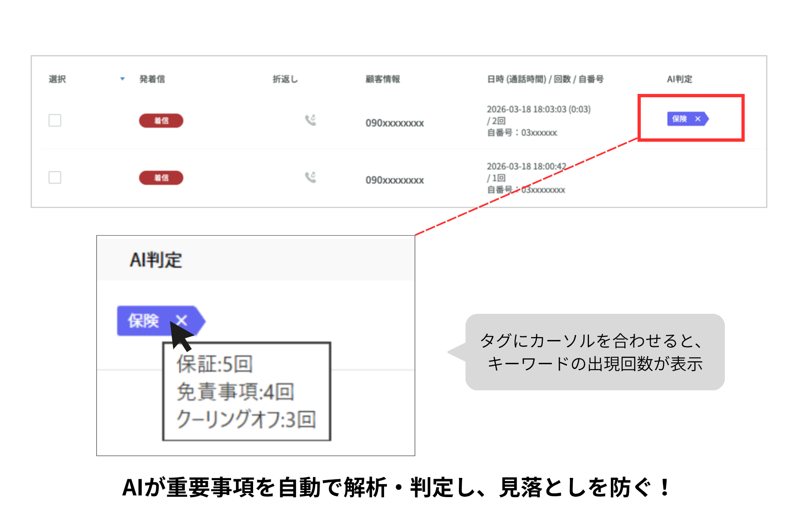Click the 保証:5回 keyword count entry
Screen dimensions: 798x532
tap(213, 364)
